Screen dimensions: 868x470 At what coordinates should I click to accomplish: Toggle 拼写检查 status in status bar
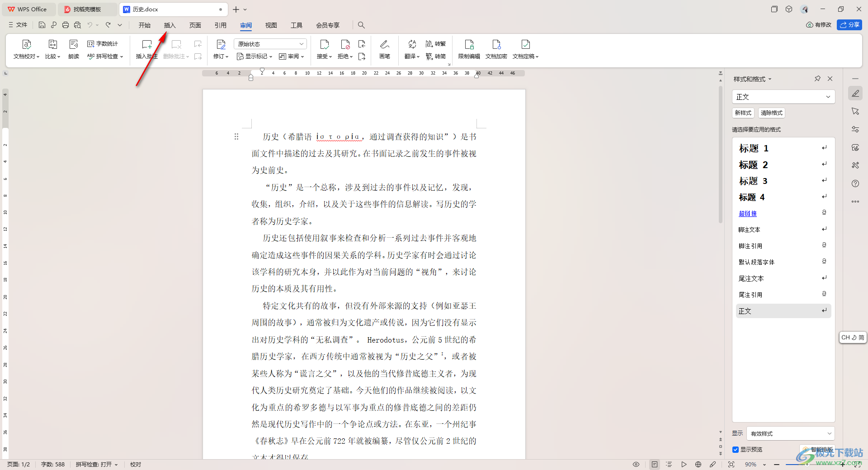click(96, 465)
